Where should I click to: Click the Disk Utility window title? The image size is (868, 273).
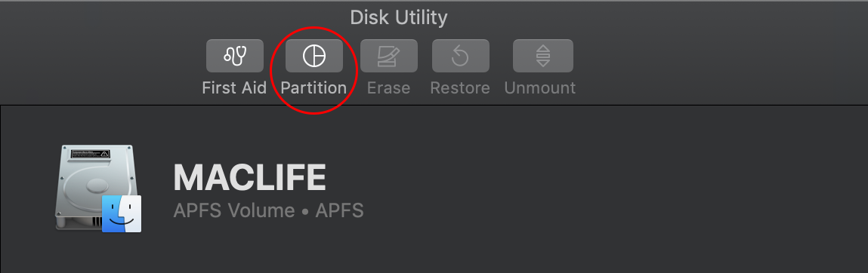399,17
